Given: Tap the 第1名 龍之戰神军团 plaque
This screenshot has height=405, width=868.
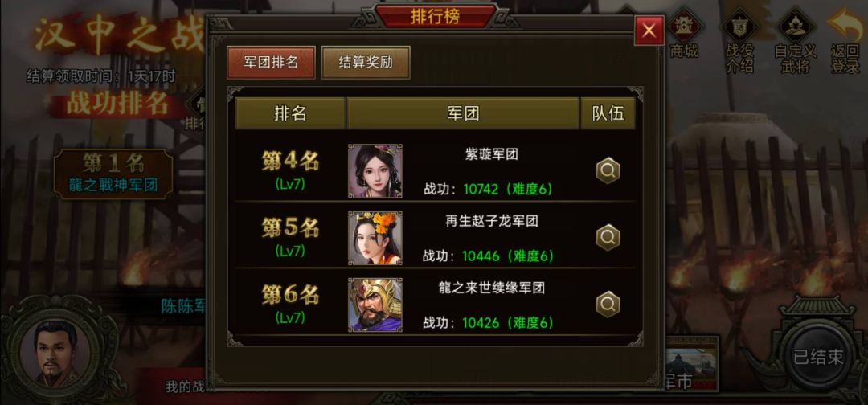Looking at the screenshot, I should (x=113, y=174).
